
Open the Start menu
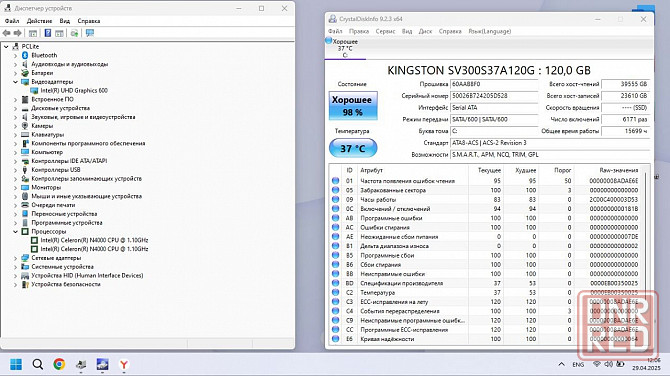point(16,364)
